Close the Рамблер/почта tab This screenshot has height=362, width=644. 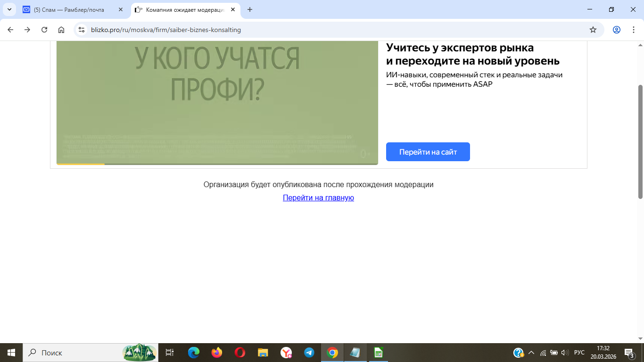coord(121,9)
